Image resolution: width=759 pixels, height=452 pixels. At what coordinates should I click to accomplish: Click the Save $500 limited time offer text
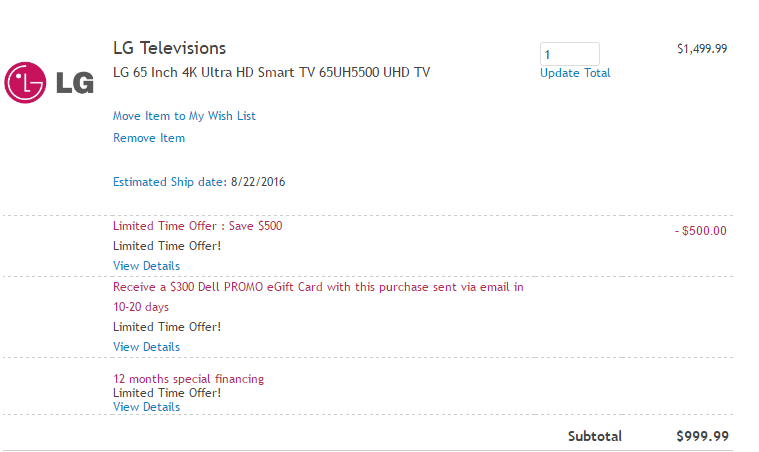tap(197, 226)
